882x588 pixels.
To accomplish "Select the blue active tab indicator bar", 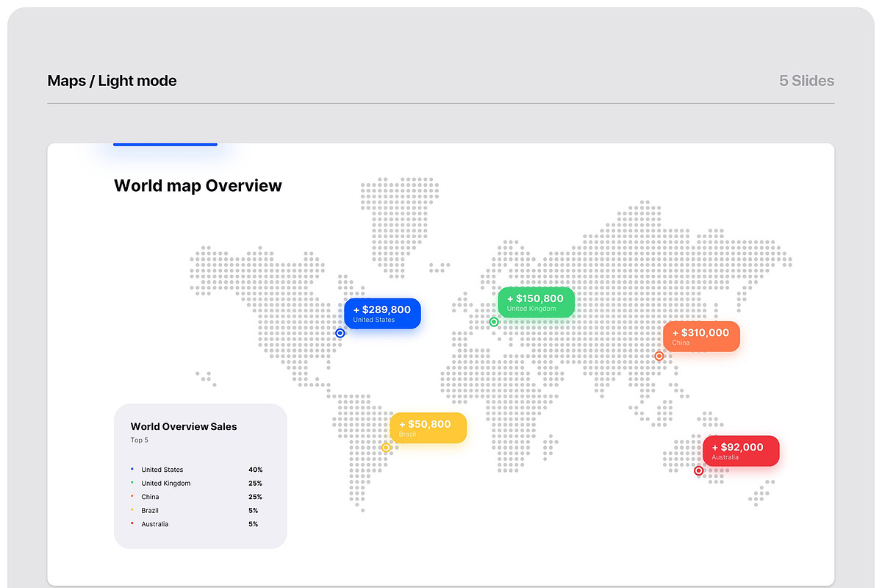I will [165, 144].
